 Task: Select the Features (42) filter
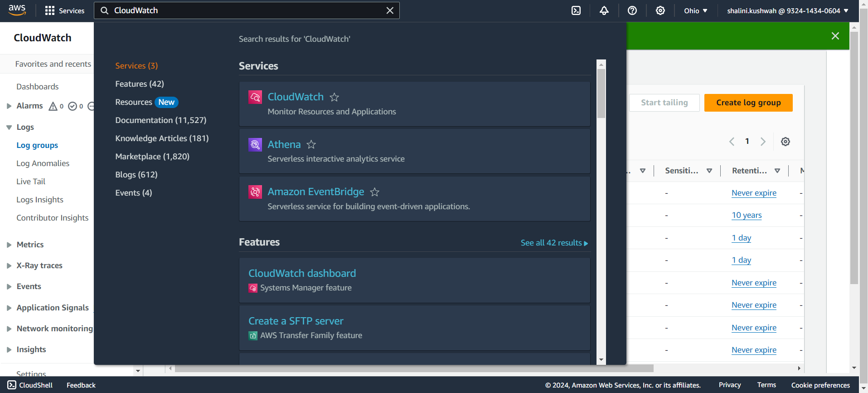[140, 84]
